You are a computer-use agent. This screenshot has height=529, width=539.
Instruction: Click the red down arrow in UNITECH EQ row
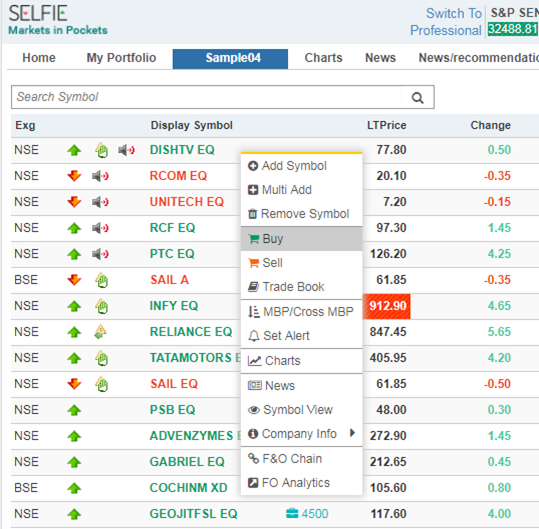coord(74,202)
